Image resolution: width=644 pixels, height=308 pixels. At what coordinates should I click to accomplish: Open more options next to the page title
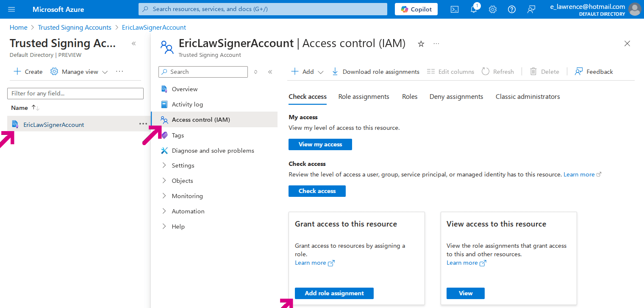tap(436, 44)
